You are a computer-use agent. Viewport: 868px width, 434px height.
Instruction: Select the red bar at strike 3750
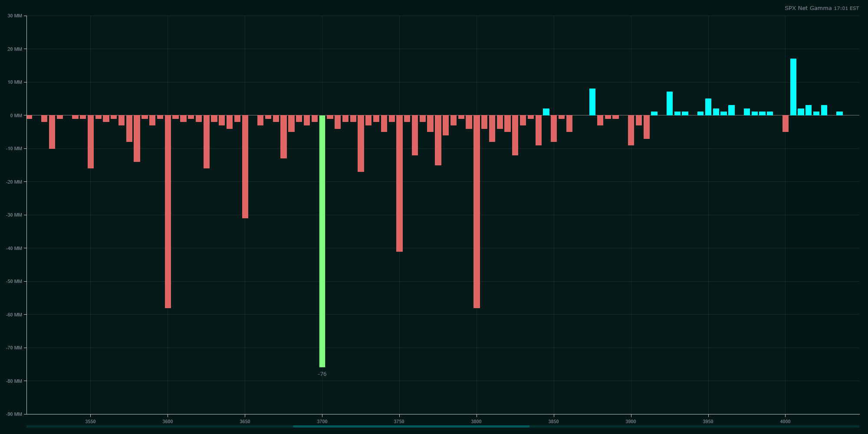point(399,183)
